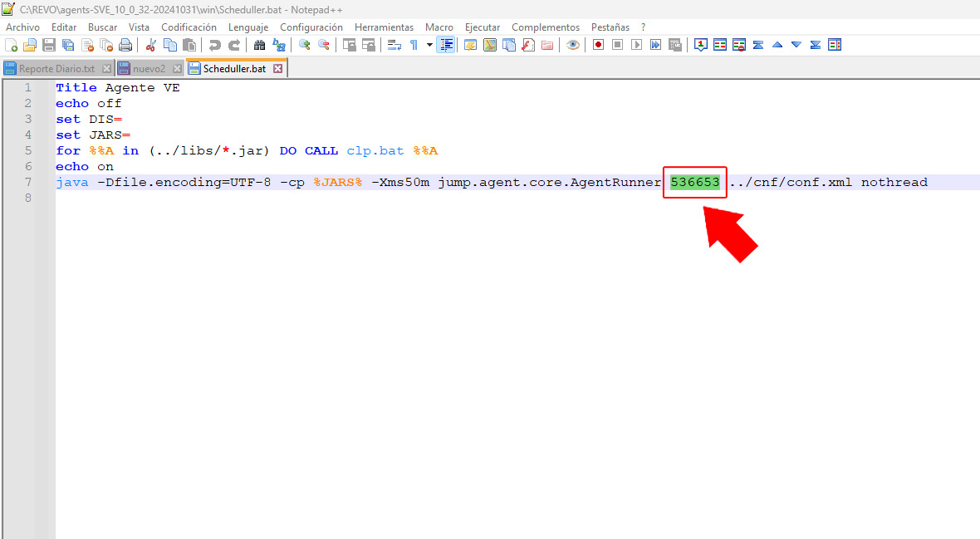Open the Lenguaje menu
Viewport: 980px width, 539px height.
coord(248,27)
